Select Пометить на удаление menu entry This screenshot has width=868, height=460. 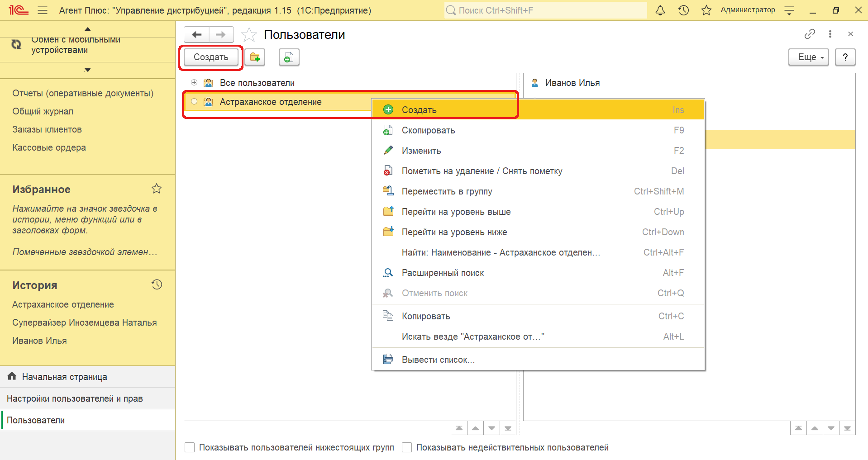[x=482, y=171]
